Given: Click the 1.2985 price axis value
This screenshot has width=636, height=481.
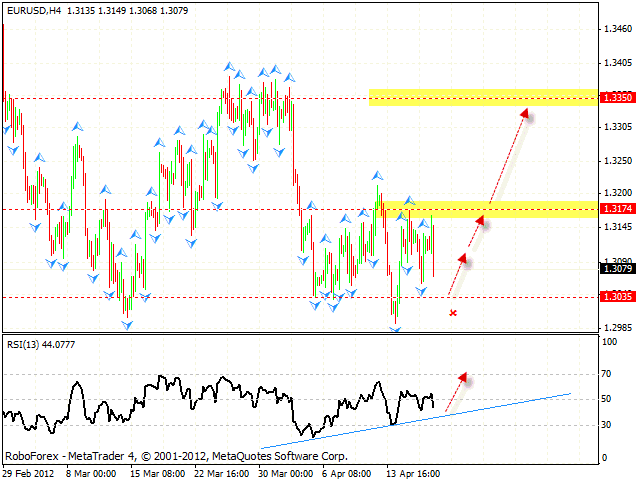Looking at the screenshot, I should (x=618, y=328).
